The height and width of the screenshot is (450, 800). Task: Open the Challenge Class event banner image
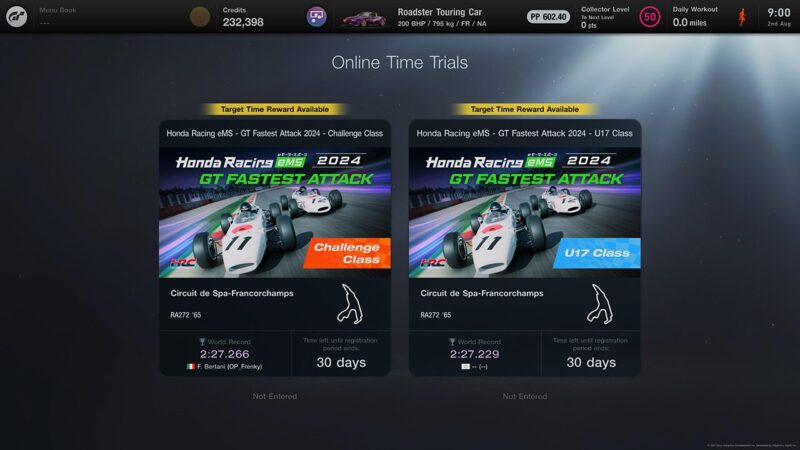(x=275, y=212)
